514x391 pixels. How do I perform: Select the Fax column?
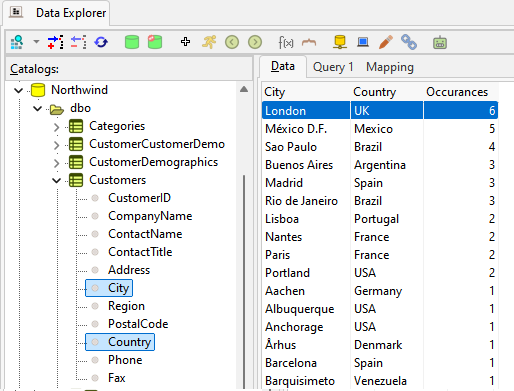[117, 378]
